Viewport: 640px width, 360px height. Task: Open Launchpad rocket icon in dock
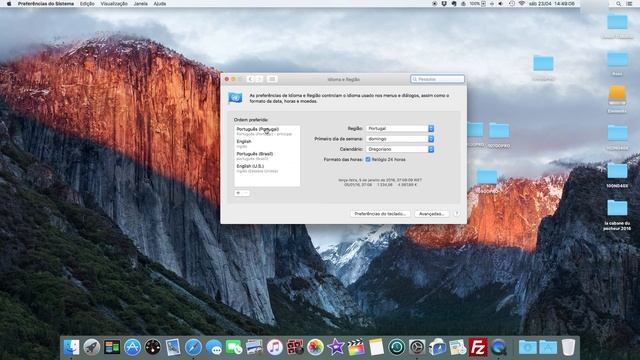[x=92, y=347]
